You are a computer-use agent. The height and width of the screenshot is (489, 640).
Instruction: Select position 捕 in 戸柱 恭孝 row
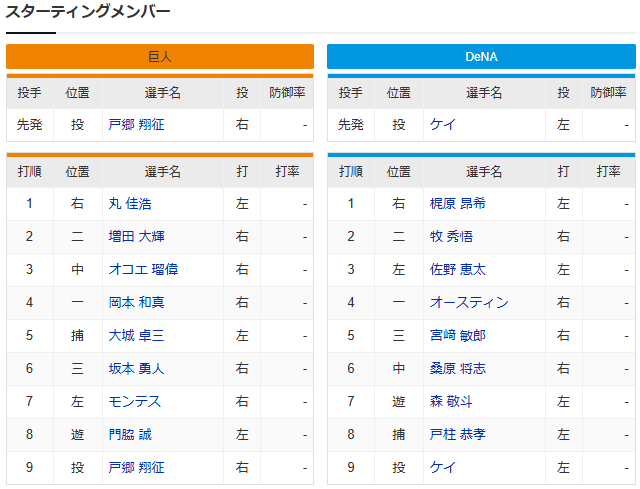click(398, 434)
